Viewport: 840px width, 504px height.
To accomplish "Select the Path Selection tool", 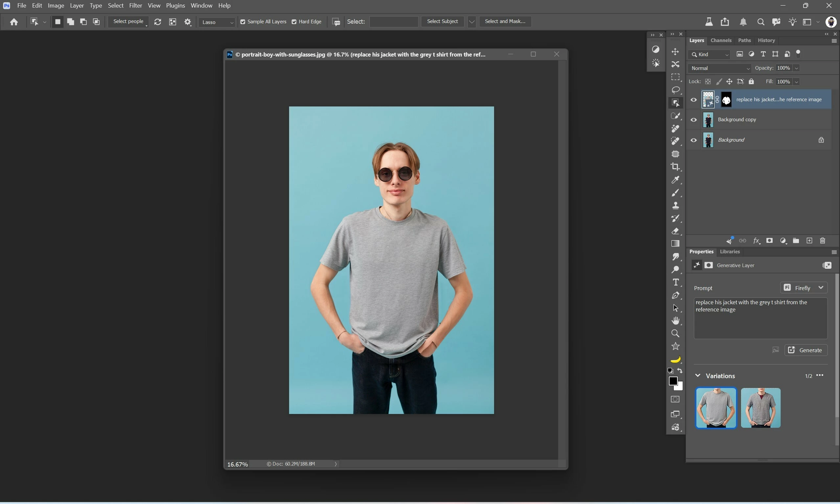I will click(675, 308).
